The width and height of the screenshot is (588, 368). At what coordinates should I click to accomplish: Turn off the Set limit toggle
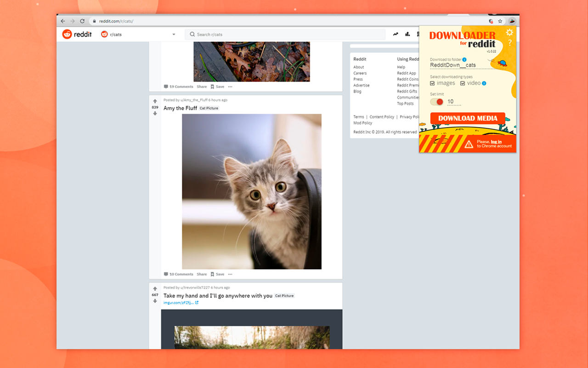[x=437, y=102]
